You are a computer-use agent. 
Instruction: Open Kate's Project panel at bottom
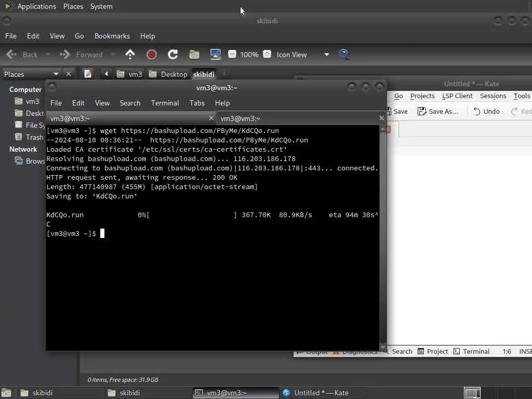[x=433, y=352]
